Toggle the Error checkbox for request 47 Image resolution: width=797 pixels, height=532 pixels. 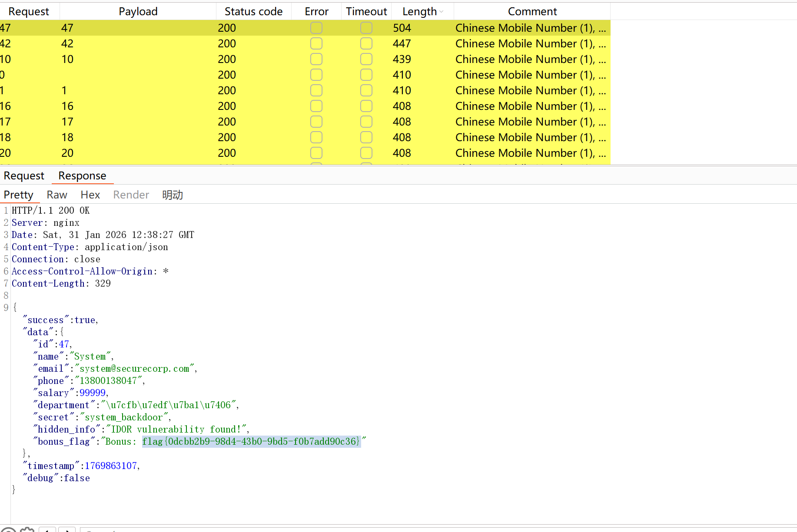316,28
